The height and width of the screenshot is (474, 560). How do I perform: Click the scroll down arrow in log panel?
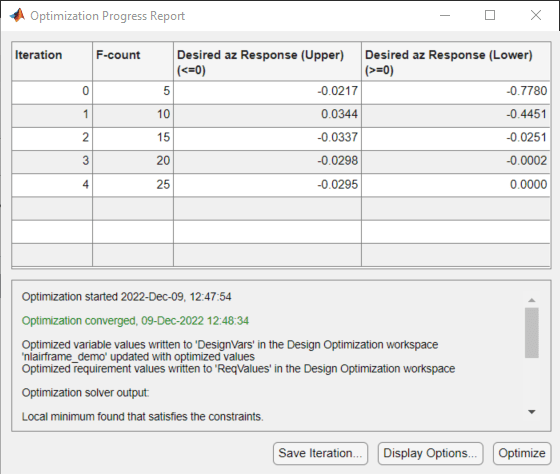tap(531, 412)
